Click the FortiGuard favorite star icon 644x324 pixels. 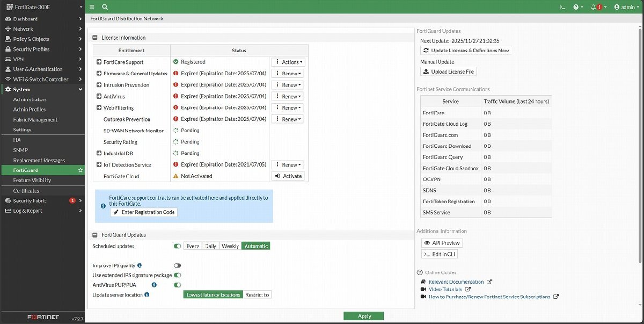pyautogui.click(x=80, y=170)
